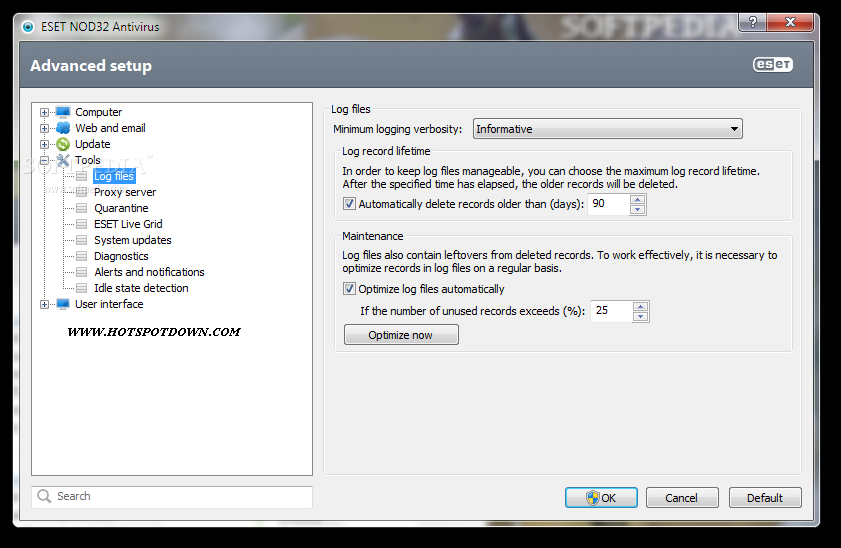
Task: Click the Idle state detection page icon
Action: pyautogui.click(x=82, y=288)
